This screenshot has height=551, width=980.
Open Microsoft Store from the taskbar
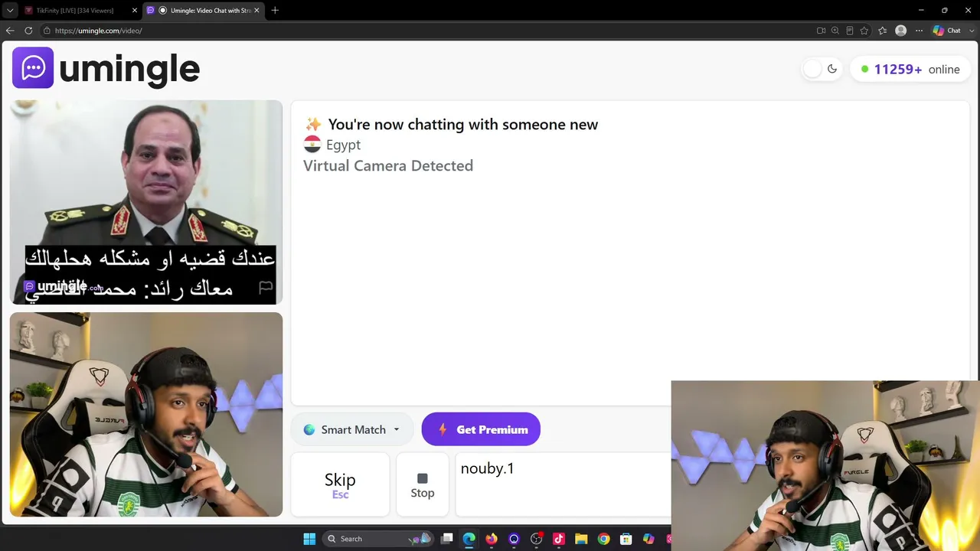(x=626, y=539)
